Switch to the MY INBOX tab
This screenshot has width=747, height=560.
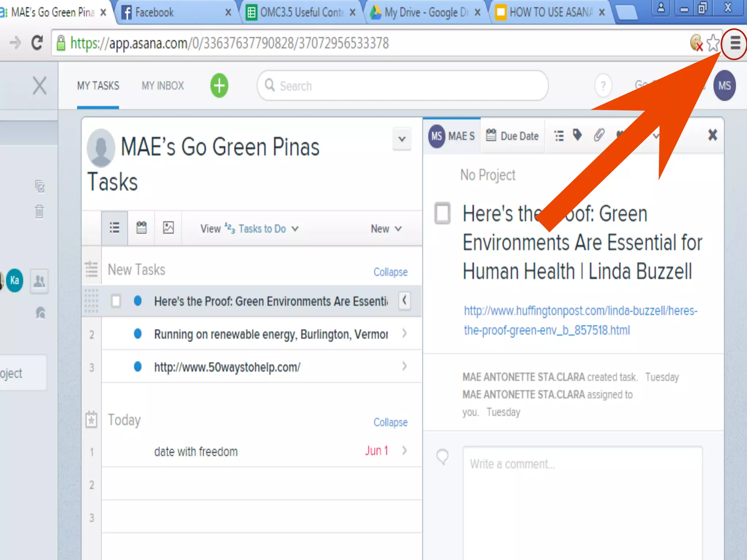tap(163, 86)
